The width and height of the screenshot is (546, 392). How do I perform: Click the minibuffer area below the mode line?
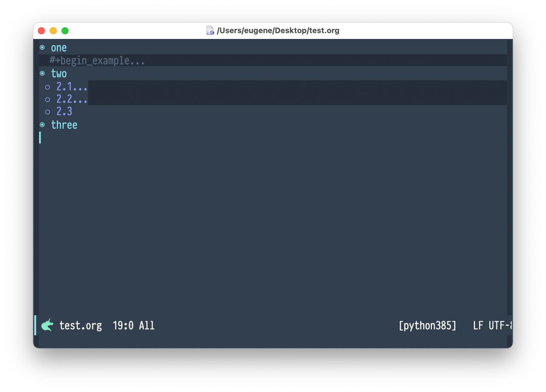273,341
